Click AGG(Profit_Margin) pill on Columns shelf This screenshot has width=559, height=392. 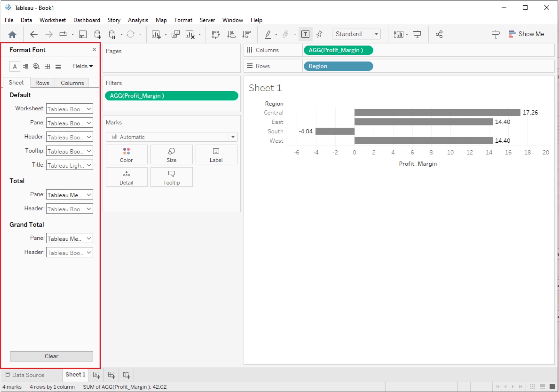coord(338,50)
